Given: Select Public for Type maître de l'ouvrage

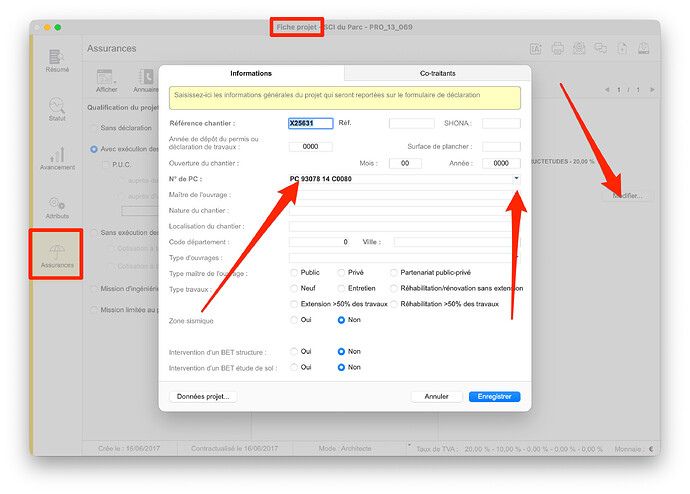Looking at the screenshot, I should (x=294, y=273).
